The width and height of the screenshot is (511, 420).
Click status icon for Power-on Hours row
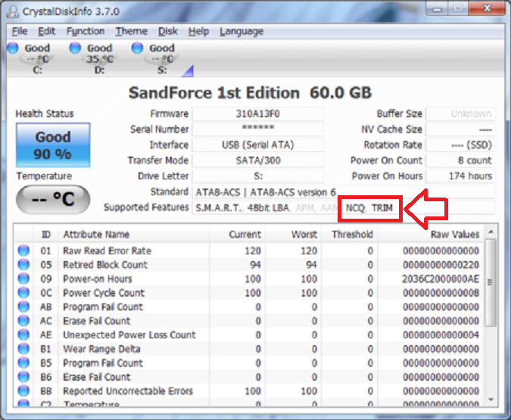pyautogui.click(x=23, y=278)
